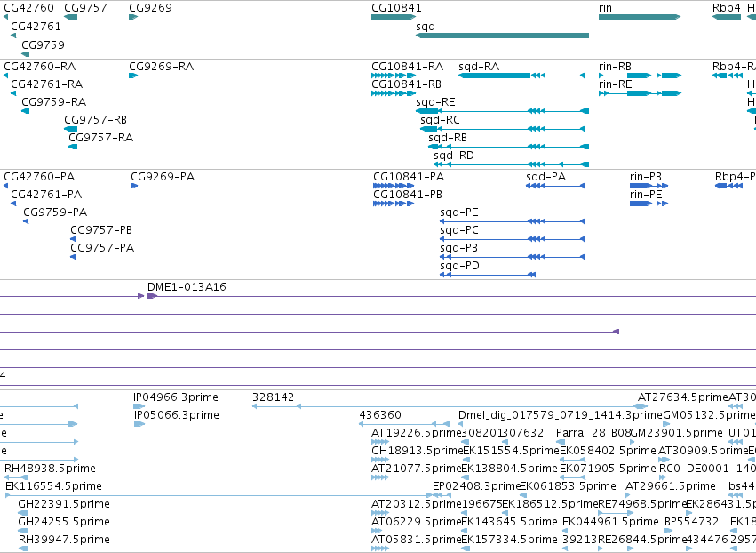Click the long sqd gene span bar

click(502, 36)
